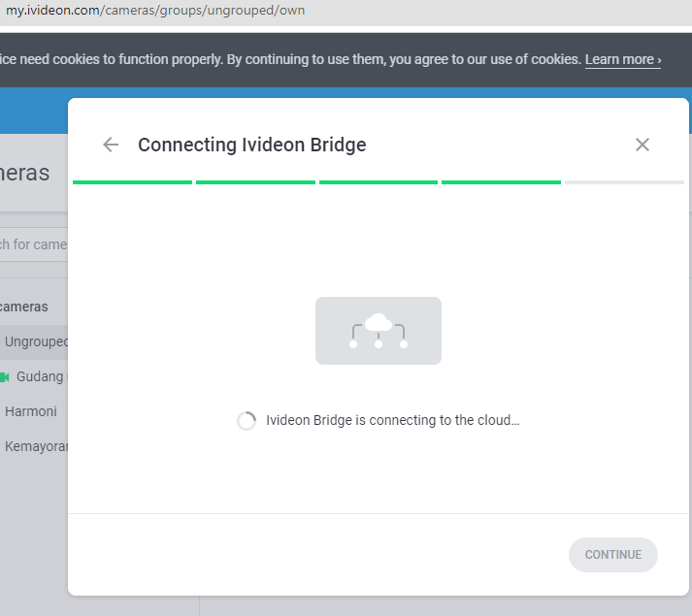Click the green camera icon beside Gudang
692x616 pixels.
pyautogui.click(x=5, y=376)
